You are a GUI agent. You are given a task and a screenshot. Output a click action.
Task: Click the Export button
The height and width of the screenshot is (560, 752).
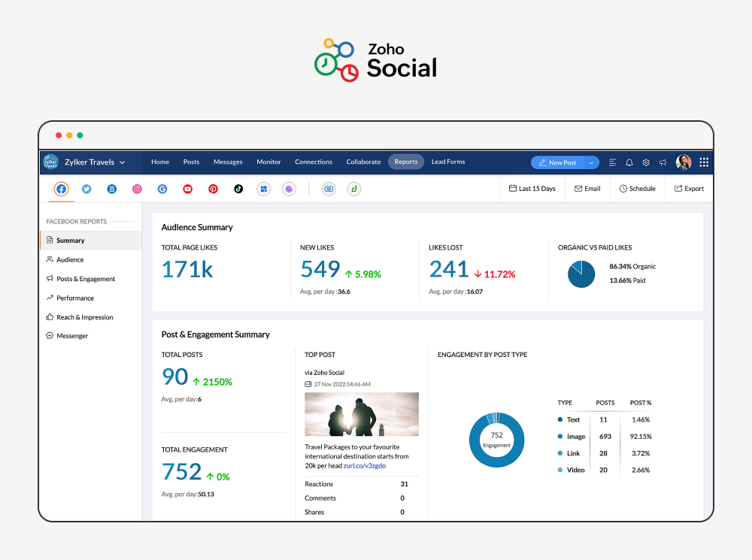[689, 189]
